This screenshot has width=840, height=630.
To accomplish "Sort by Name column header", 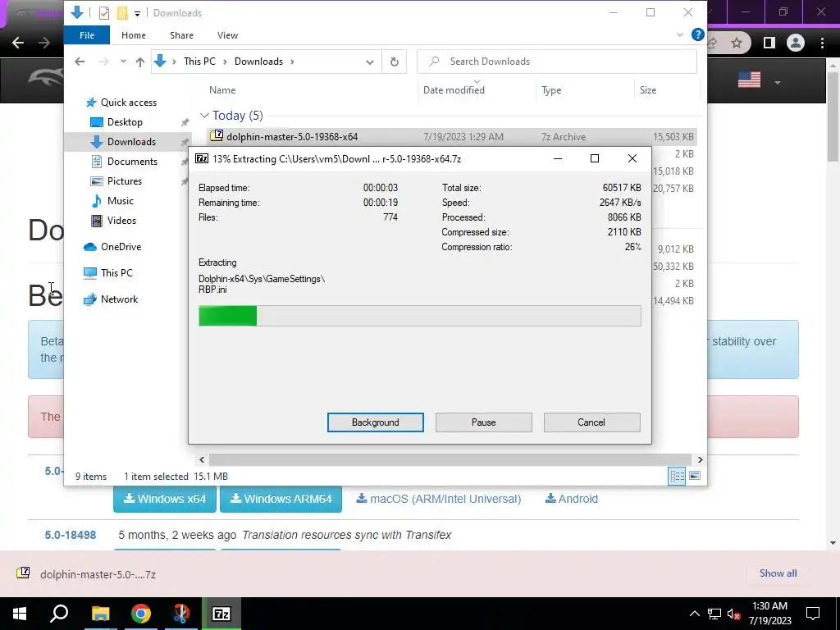I will pos(222,90).
